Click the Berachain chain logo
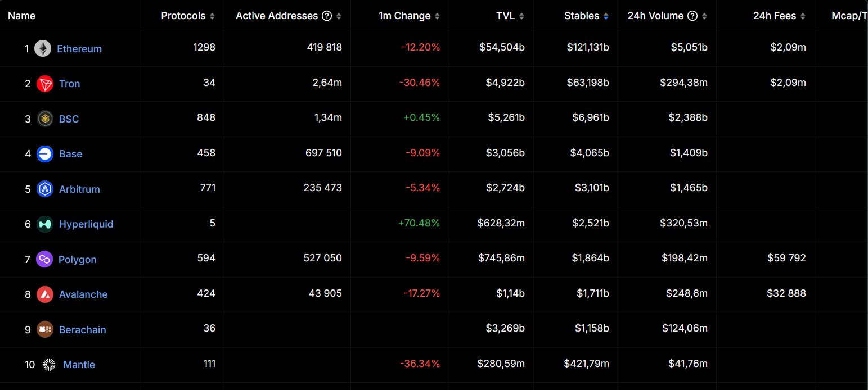This screenshot has height=390, width=868. coord(44,329)
